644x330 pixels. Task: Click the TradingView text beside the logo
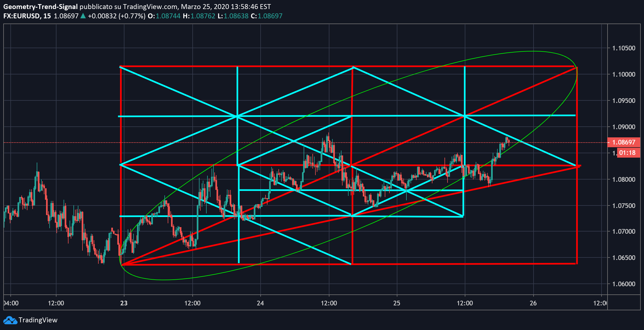38,320
